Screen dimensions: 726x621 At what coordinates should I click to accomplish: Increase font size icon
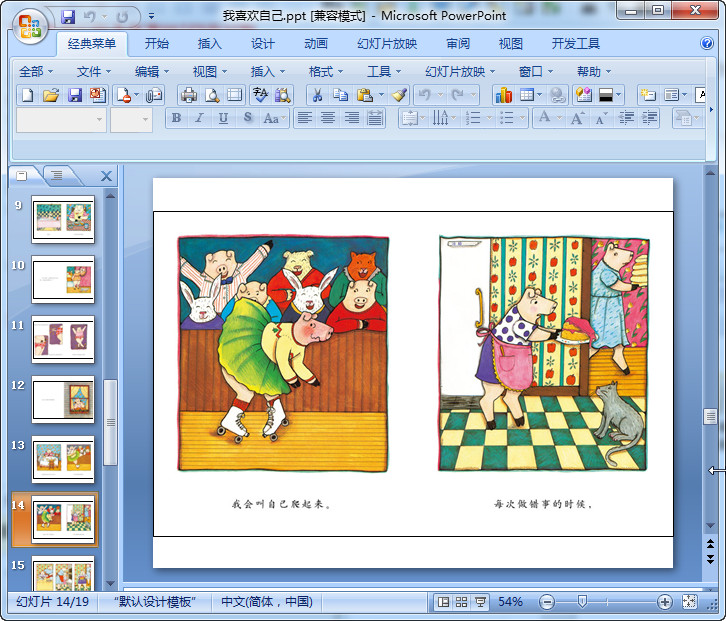pos(577,118)
